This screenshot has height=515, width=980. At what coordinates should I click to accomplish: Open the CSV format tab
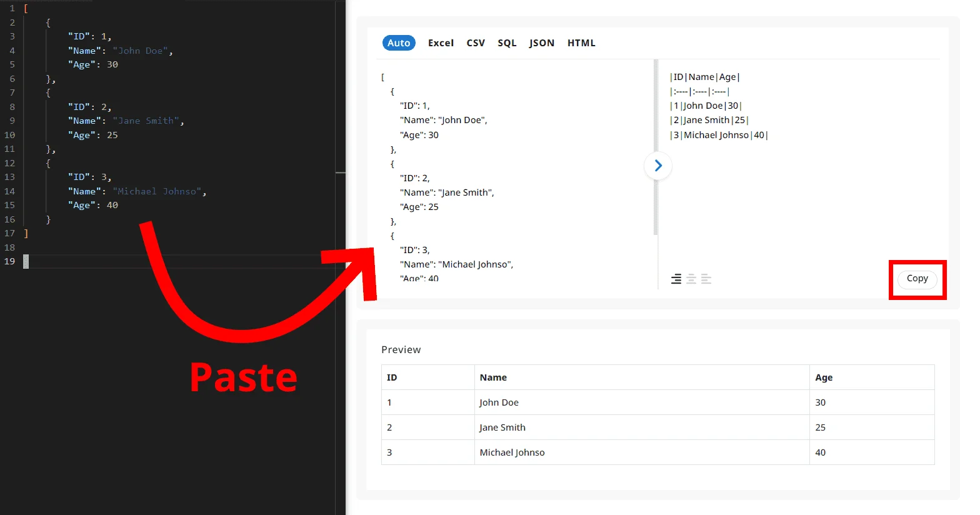(x=476, y=43)
